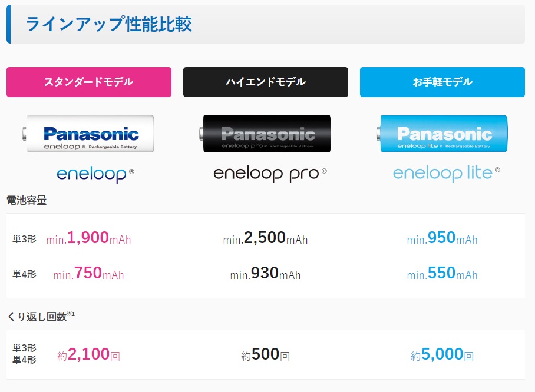Viewport: 535px width, 392px height.
Task: Click the eneloop pro brand logo
Action: click(270, 175)
